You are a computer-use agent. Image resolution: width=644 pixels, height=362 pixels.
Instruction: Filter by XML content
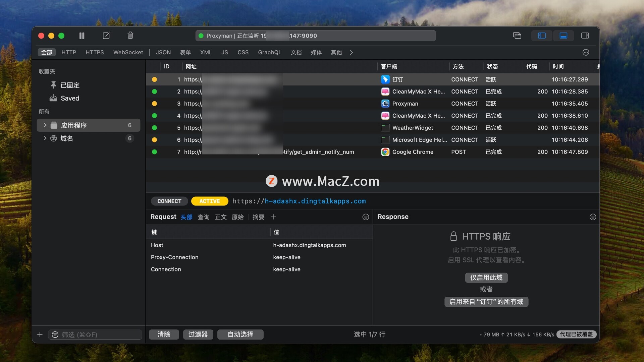pyautogui.click(x=206, y=52)
